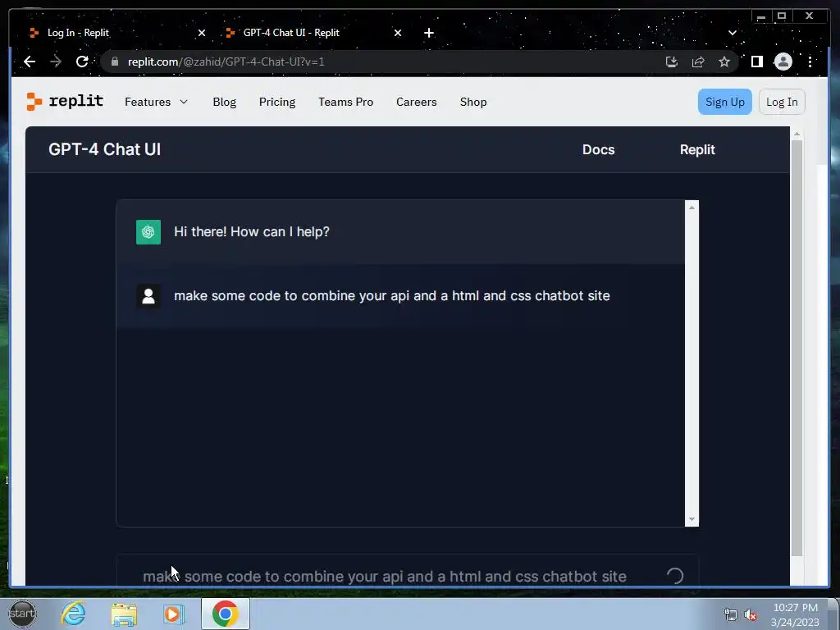Click the loading spinner in the input box
Image resolution: width=840 pixels, height=630 pixels.
[674, 576]
